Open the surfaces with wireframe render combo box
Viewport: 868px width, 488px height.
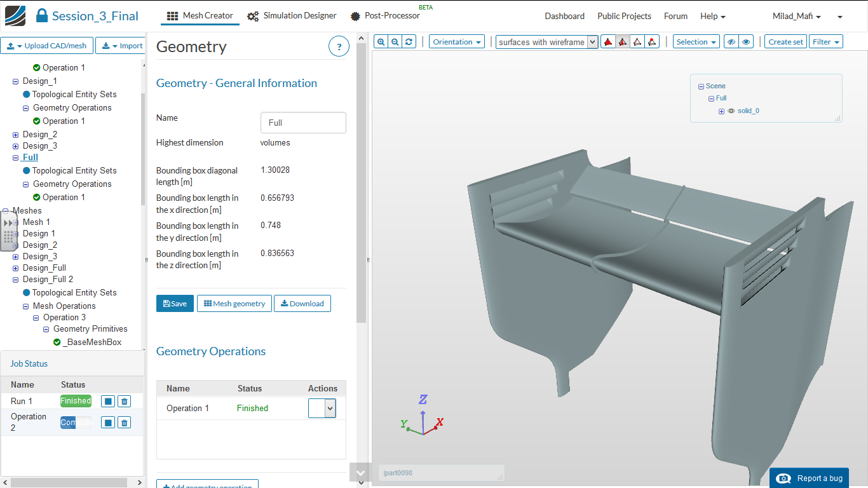(546, 42)
